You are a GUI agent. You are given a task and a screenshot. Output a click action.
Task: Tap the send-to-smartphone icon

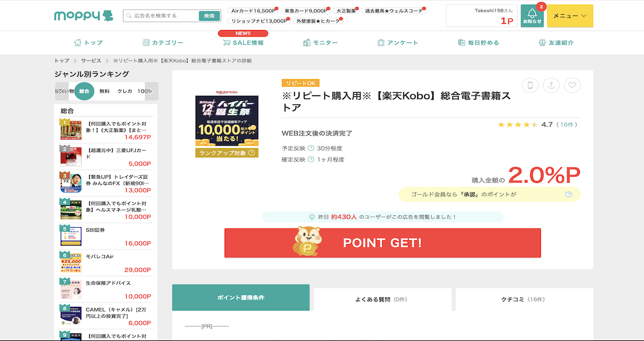[x=530, y=86]
